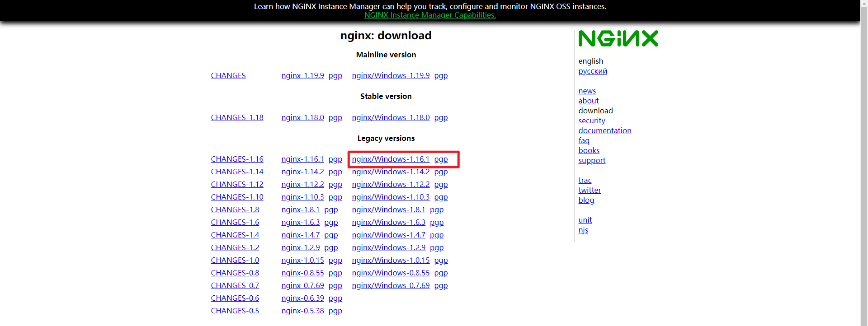Open CHANGES-1.6 link

tap(235, 222)
